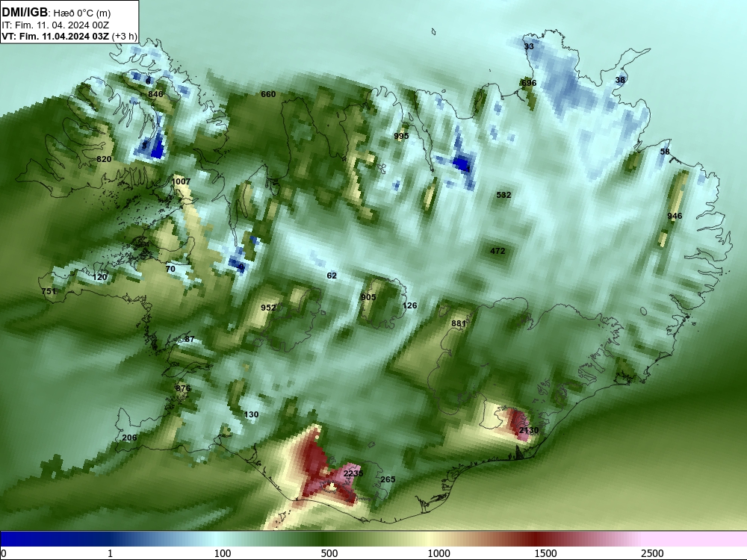The height and width of the screenshot is (560, 747).
Task: Select the 946 value near the east coast
Action: 675,216
